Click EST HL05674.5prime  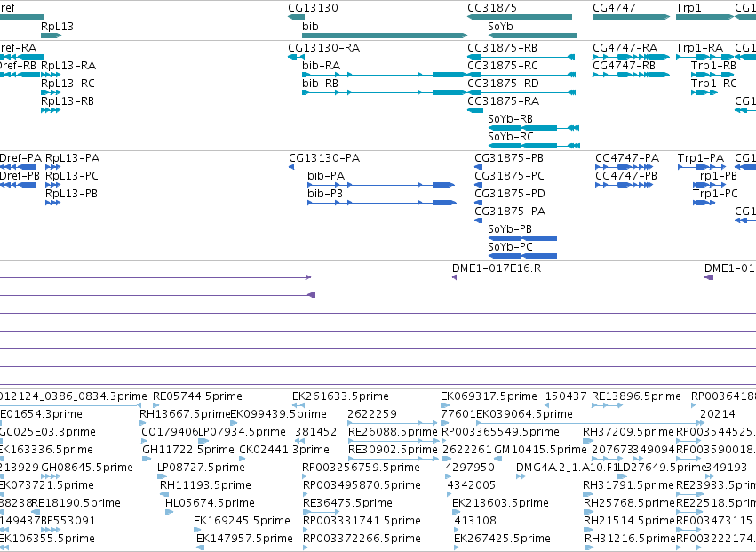click(210, 503)
